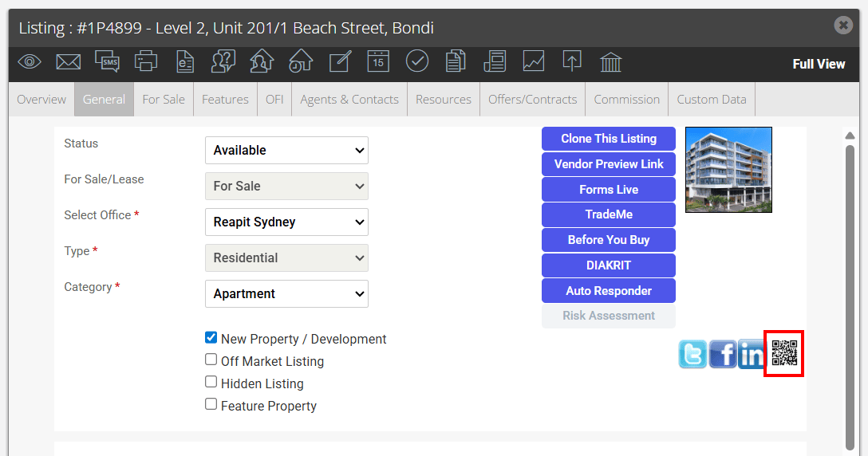This screenshot has width=868, height=456.
Task: Click the eye preview icon in toolbar
Action: (x=30, y=61)
